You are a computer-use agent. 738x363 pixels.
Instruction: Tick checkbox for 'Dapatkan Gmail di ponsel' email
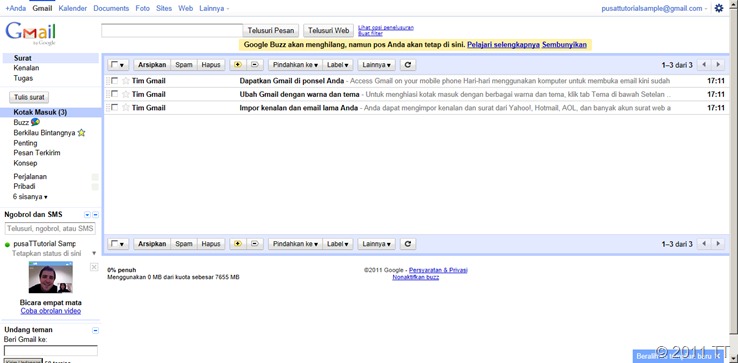click(x=114, y=81)
